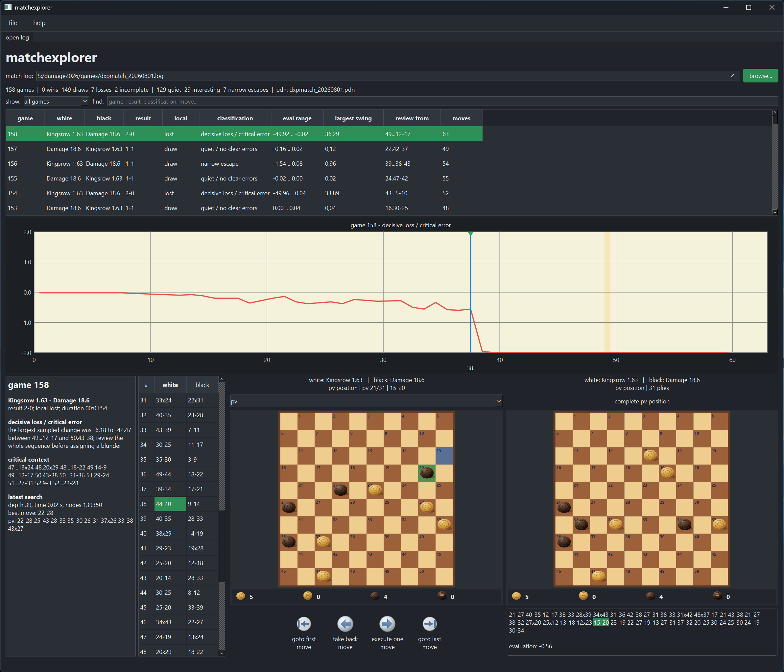Click the goto first move icon
The height and width of the screenshot is (672, 784).
[303, 624]
